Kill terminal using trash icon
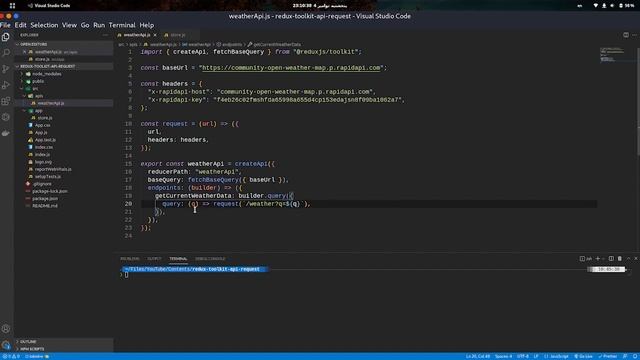Viewport: 640px width, 360px height. pyautogui.click(x=620, y=259)
